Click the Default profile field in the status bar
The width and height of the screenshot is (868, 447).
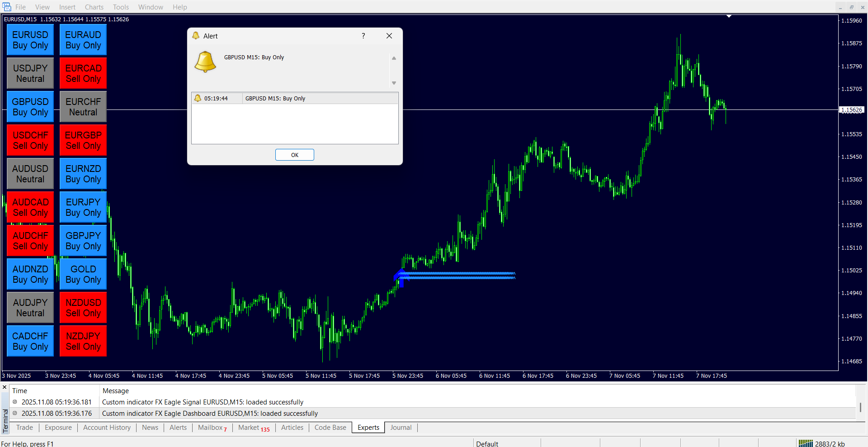point(487,443)
